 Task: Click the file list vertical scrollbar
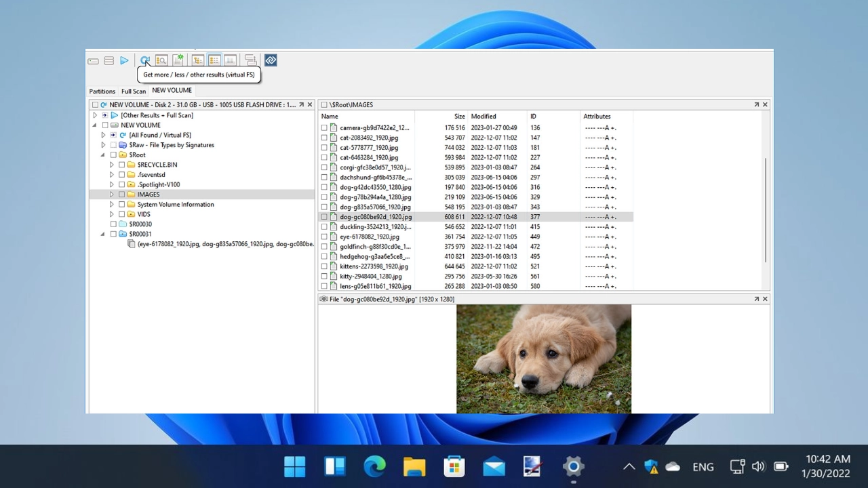point(766,210)
